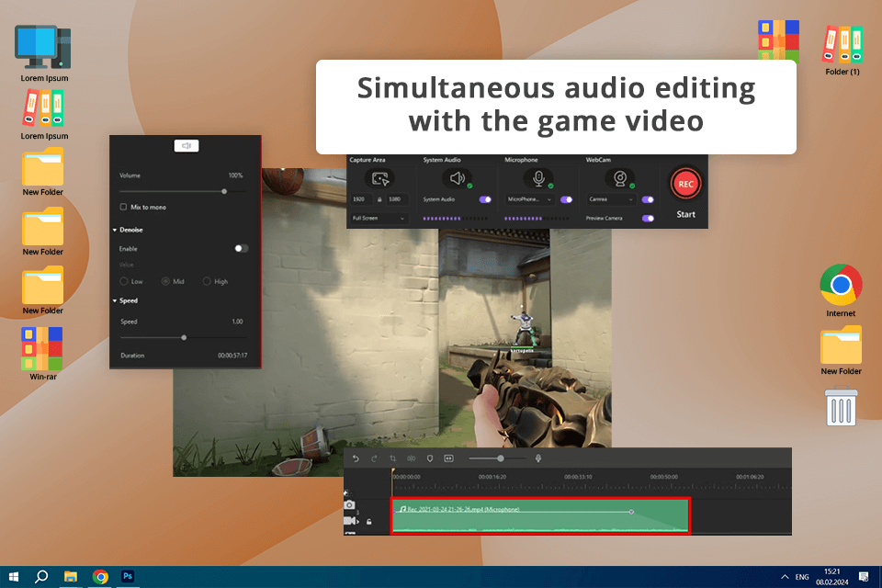The height and width of the screenshot is (588, 882).
Task: Open the recycle bin on the desktop
Action: 841,406
